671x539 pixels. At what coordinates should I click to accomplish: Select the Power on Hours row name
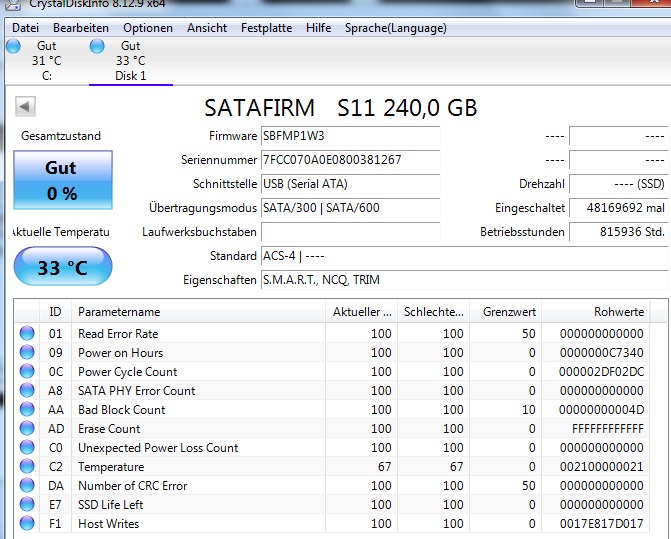(120, 353)
